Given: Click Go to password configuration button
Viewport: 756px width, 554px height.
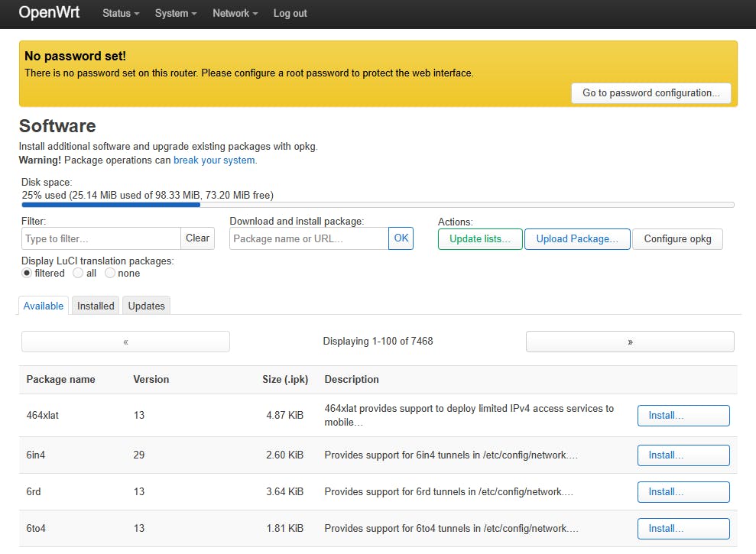Looking at the screenshot, I should tap(651, 93).
